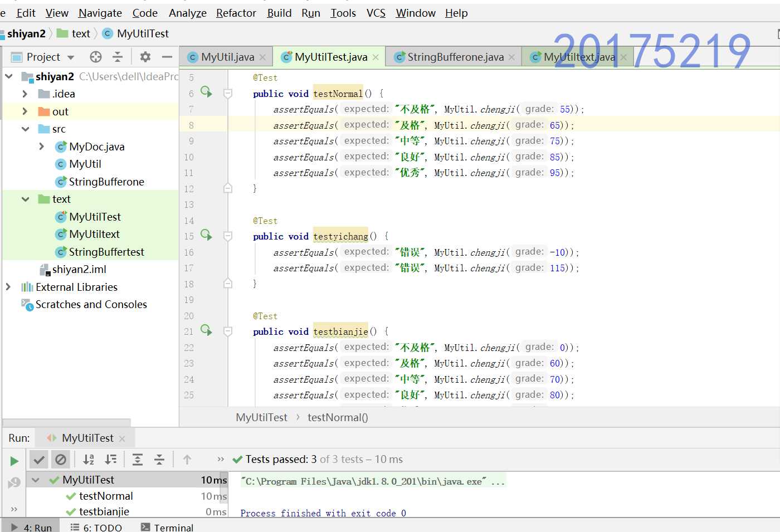
Task: Expand MyDoc.java node
Action: tap(42, 147)
